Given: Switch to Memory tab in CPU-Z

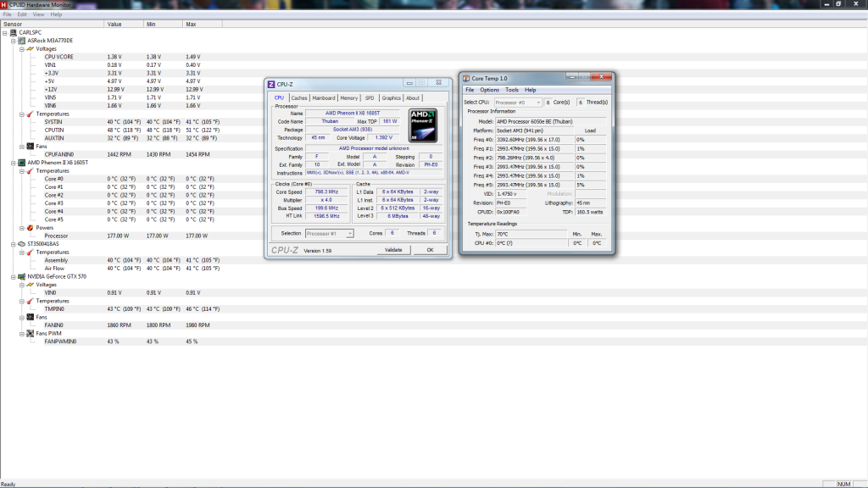Looking at the screenshot, I should coord(348,98).
